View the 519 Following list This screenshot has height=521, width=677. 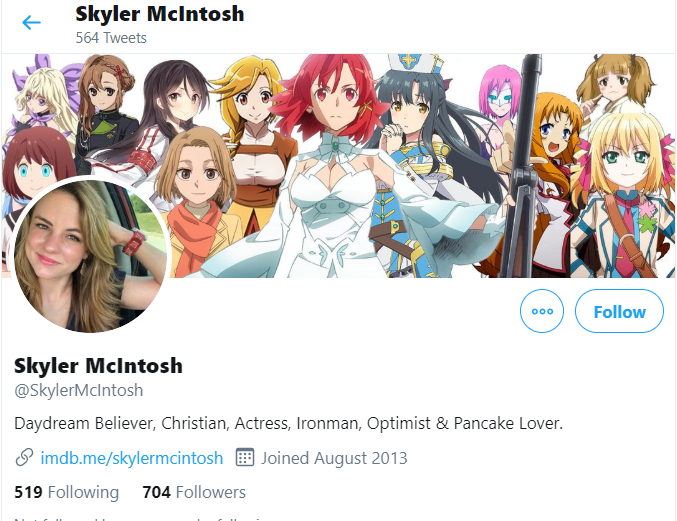click(66, 492)
